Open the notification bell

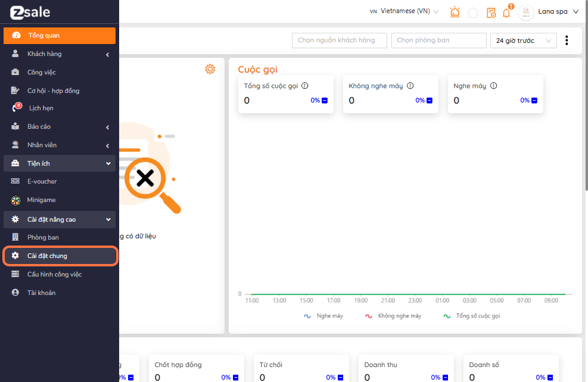507,13
